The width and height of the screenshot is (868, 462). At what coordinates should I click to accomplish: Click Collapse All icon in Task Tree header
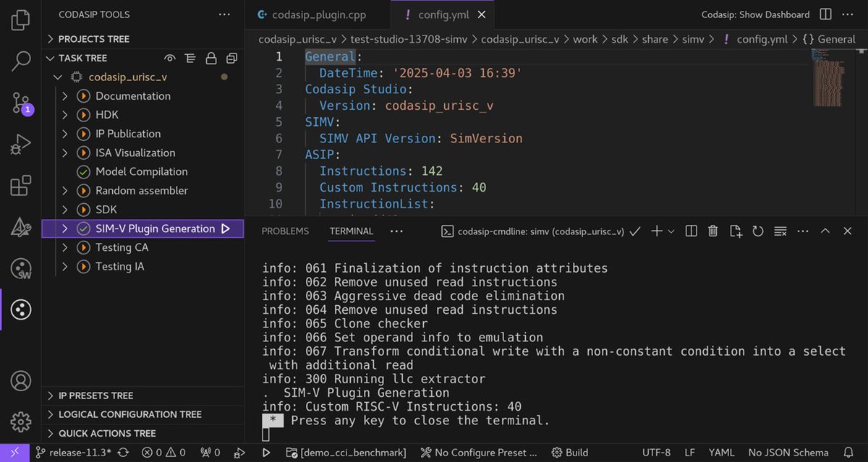pos(231,58)
